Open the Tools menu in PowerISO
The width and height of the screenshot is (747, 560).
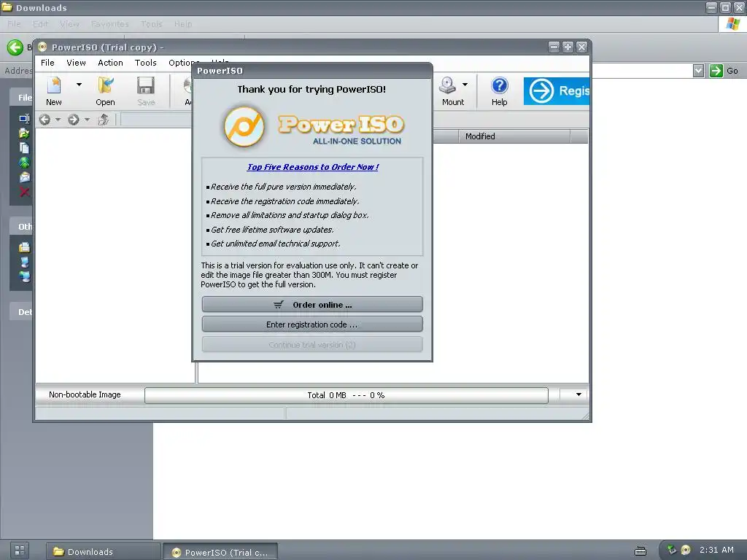coord(146,63)
